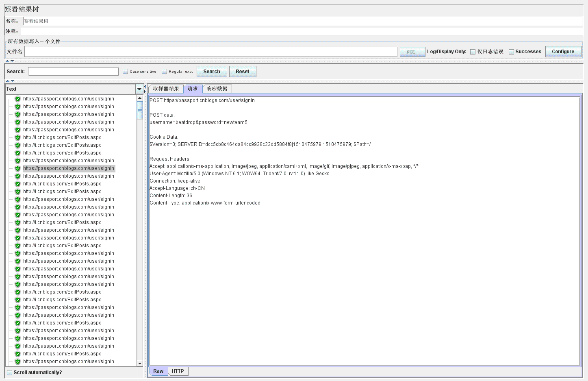The width and height of the screenshot is (588, 381).
Task: Select the bottom-most signin result in tree
Action: click(x=69, y=361)
